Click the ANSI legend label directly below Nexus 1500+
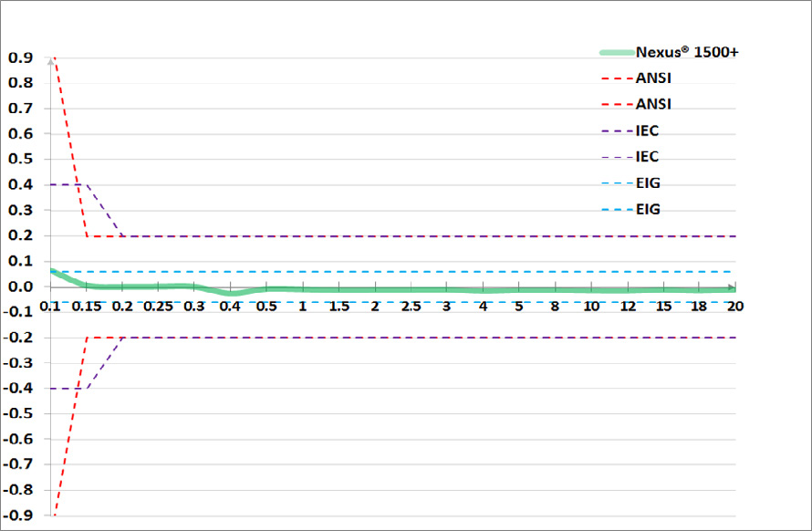 pos(653,78)
